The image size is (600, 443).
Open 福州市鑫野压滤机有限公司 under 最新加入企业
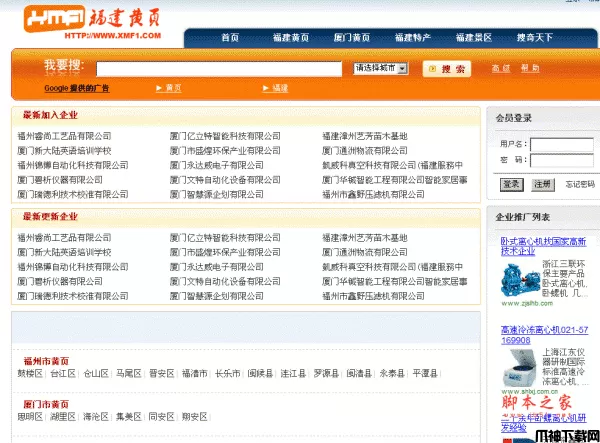click(373, 194)
